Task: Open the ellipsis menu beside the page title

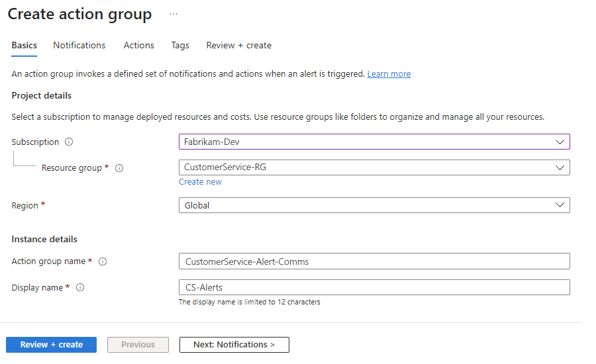Action: 174,14
